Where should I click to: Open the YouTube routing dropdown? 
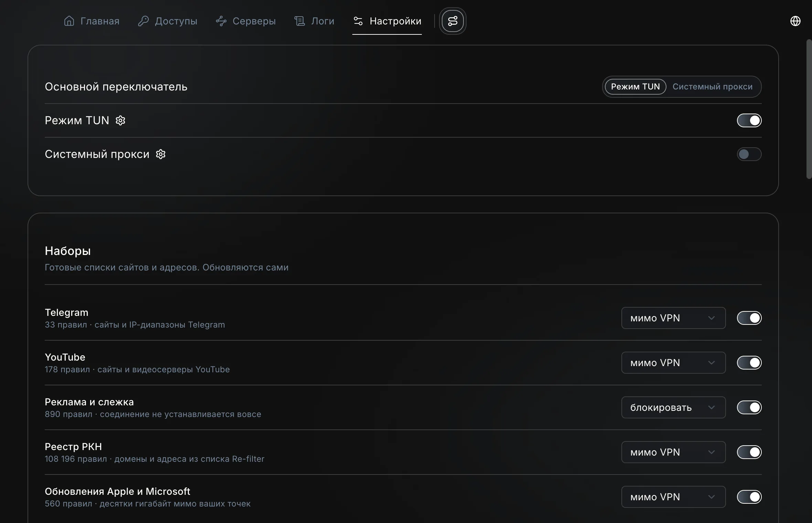(673, 363)
